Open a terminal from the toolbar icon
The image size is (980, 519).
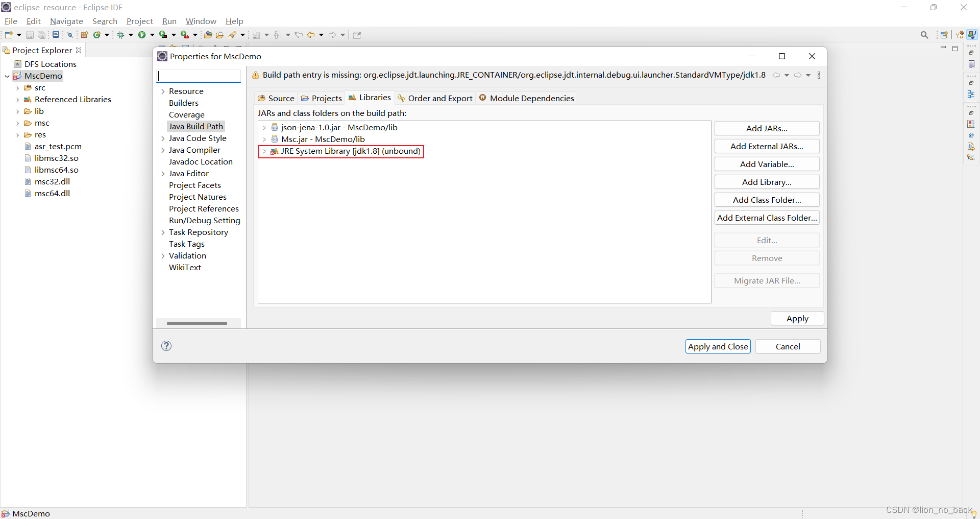(x=56, y=35)
